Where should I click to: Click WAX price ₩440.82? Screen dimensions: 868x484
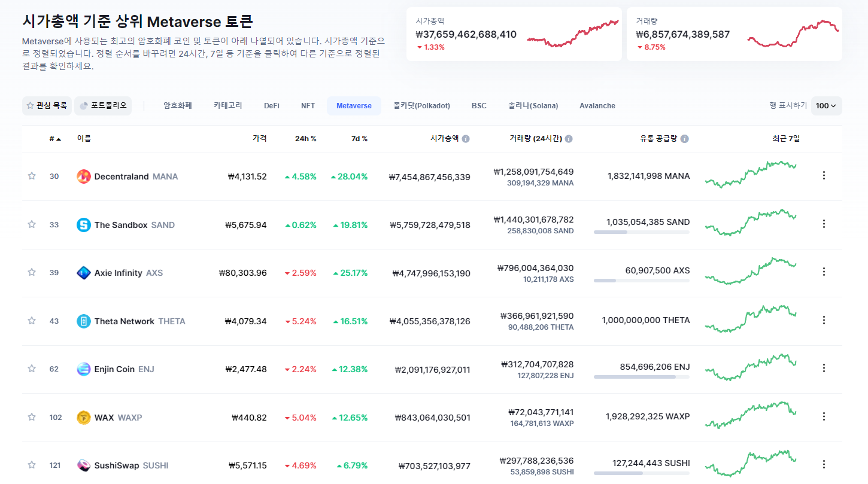[249, 418]
